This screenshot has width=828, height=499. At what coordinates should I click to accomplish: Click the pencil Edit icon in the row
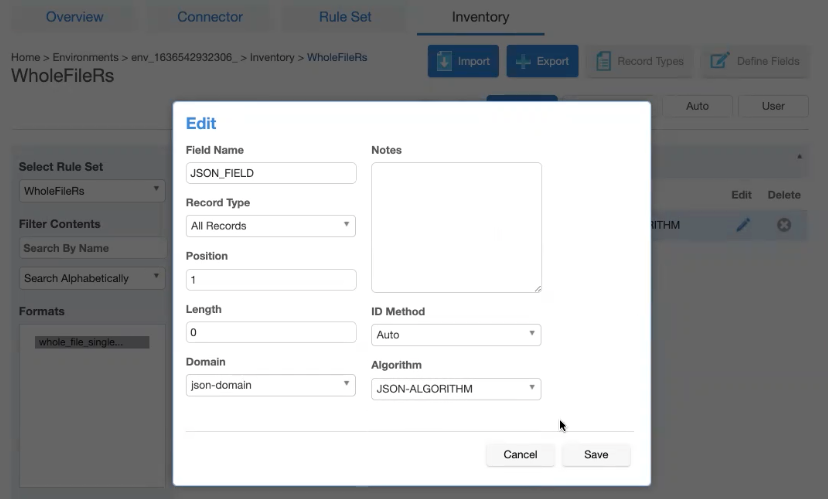pyautogui.click(x=742, y=225)
